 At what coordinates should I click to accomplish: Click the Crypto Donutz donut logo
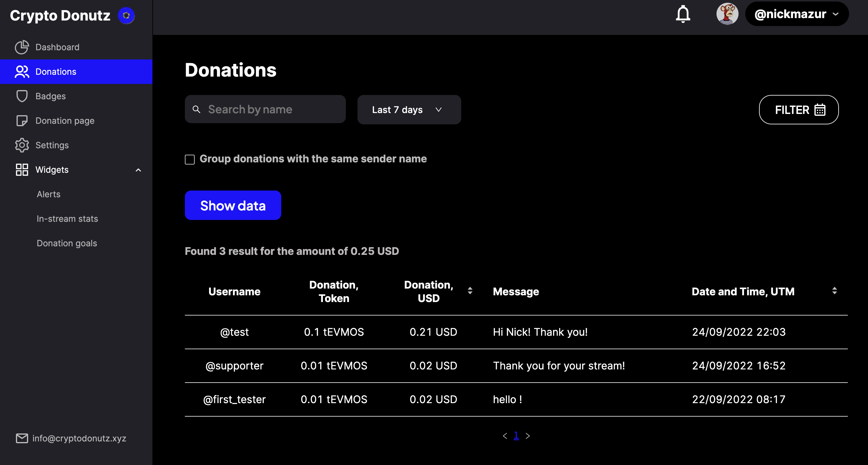click(x=126, y=16)
